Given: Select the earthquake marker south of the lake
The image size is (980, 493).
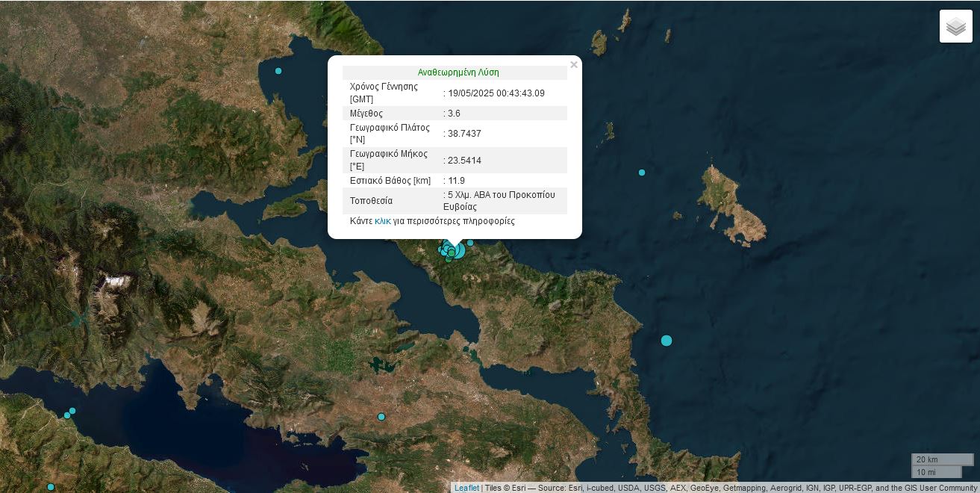Looking at the screenshot, I should pos(381,417).
